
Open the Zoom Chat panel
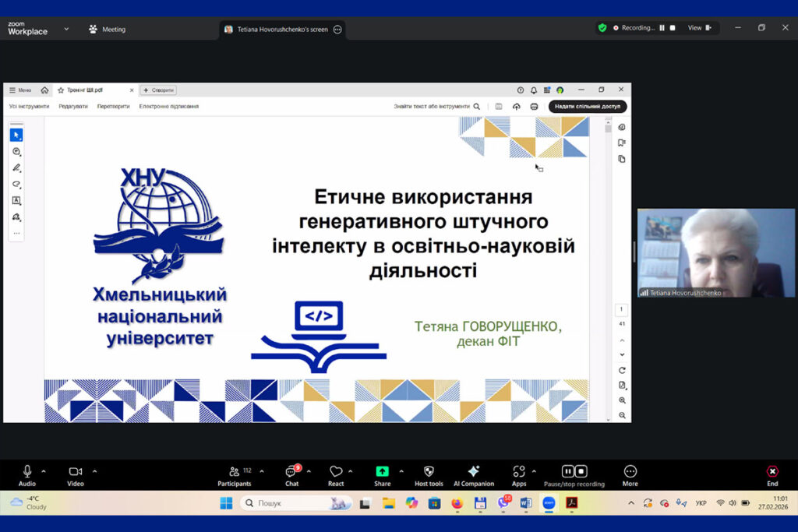click(x=291, y=472)
